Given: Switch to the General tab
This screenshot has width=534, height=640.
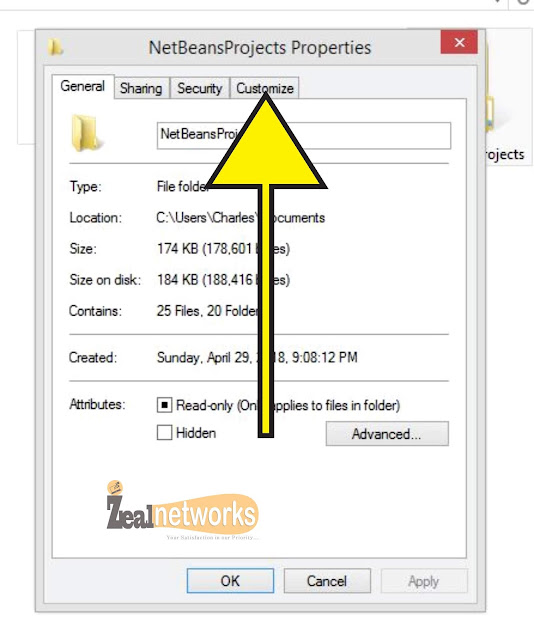Looking at the screenshot, I should click(x=83, y=86).
